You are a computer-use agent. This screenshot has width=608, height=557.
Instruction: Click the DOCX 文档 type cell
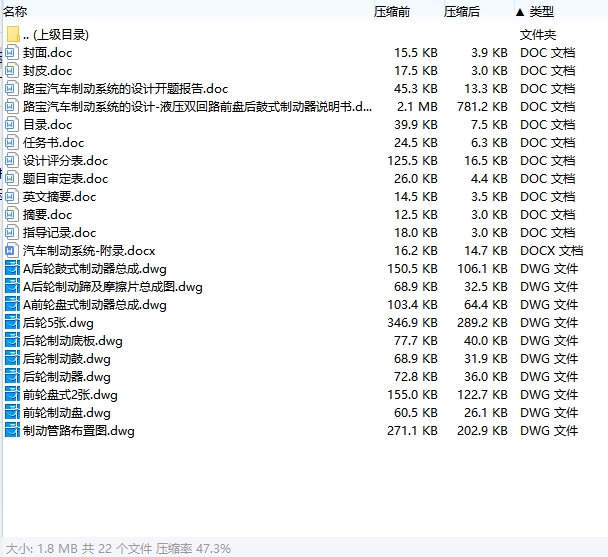coord(551,251)
